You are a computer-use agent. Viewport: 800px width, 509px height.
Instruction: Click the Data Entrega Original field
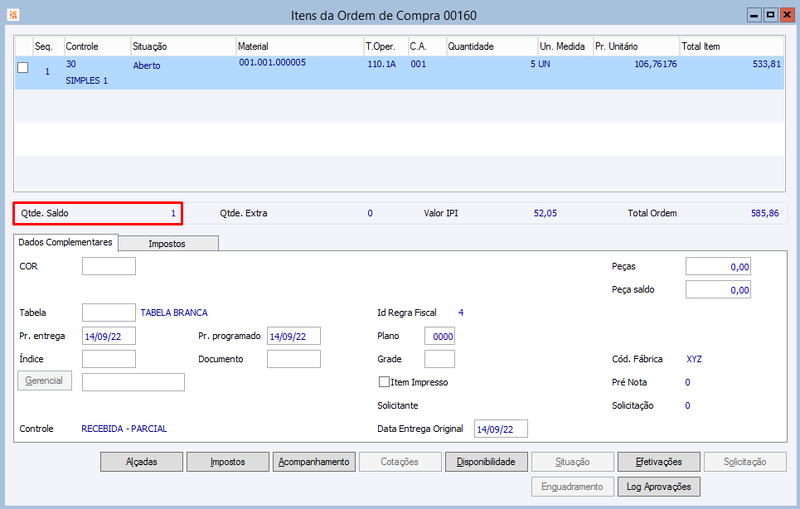501,429
